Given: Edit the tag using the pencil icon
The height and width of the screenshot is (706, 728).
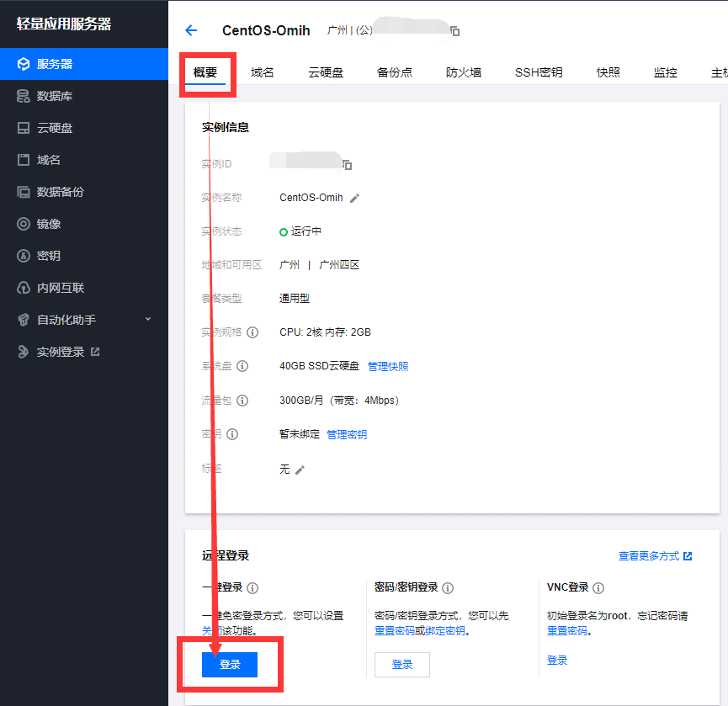Looking at the screenshot, I should 300,470.
